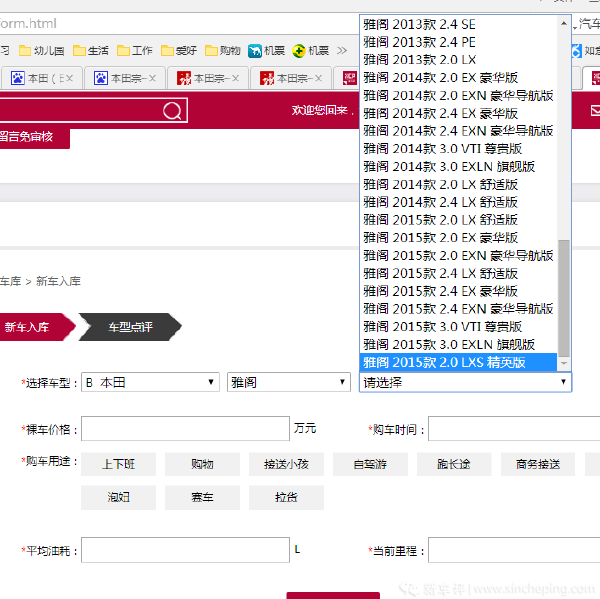
Task: Click the dropdown list scroll-up arrow
Action: (x=564, y=23)
